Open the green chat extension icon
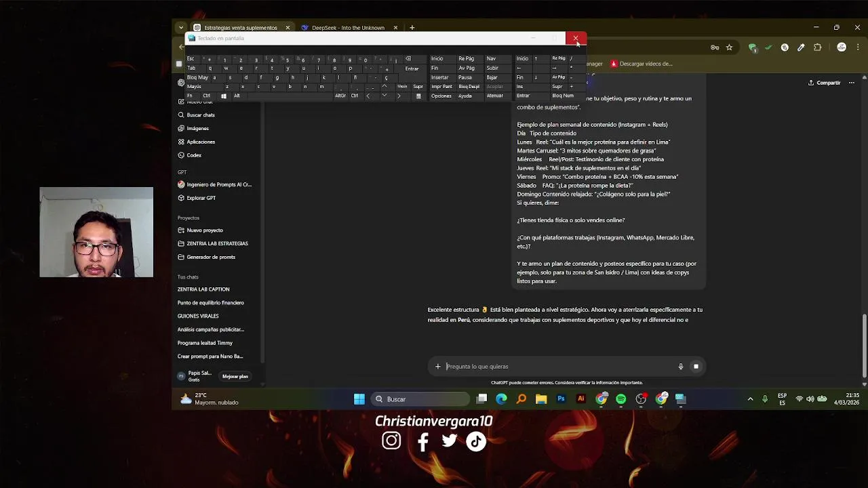The width and height of the screenshot is (868, 488). point(752,47)
